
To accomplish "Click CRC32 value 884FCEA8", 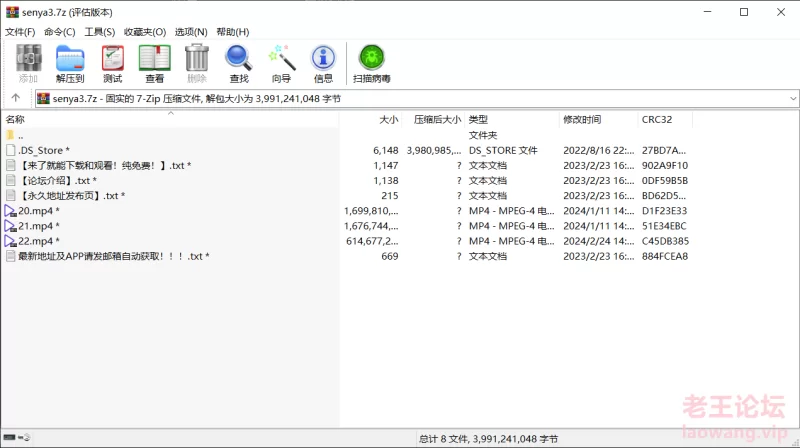I will (x=665, y=256).
